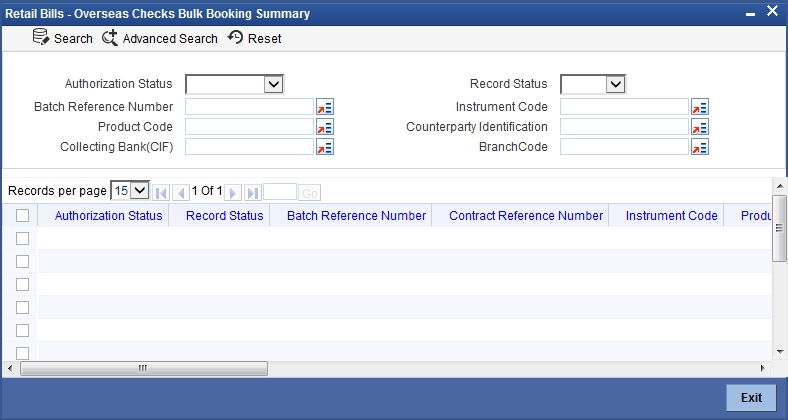Click the Reset button

tap(254, 38)
